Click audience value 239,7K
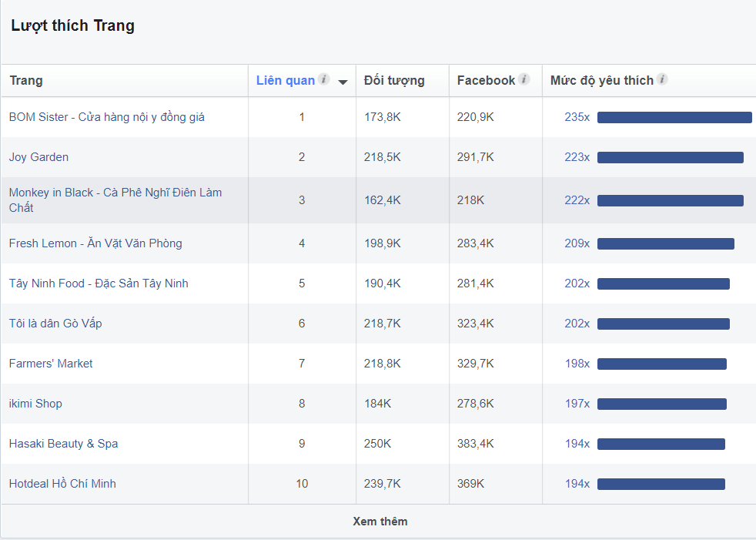Screen dimensions: 756x540 tap(383, 484)
